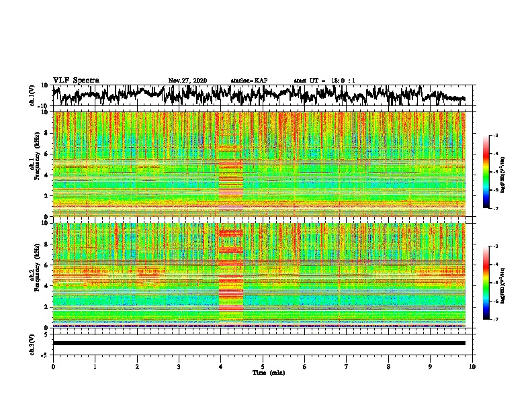Click the "-3" label on ch.1 color bar
The image size is (532, 411).
click(x=496, y=136)
